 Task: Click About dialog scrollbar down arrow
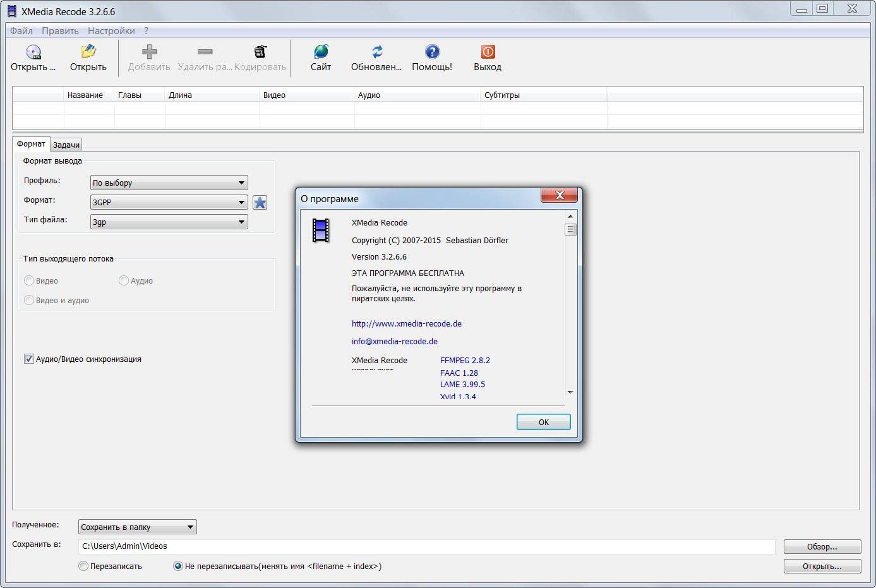click(x=570, y=392)
